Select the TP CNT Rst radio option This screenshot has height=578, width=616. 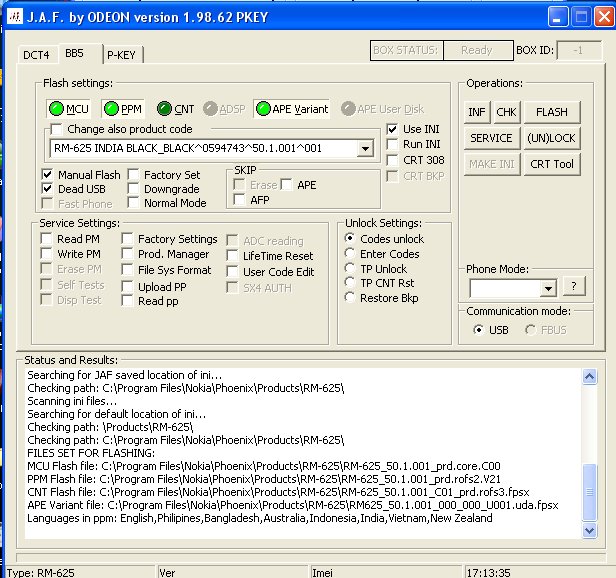click(349, 283)
